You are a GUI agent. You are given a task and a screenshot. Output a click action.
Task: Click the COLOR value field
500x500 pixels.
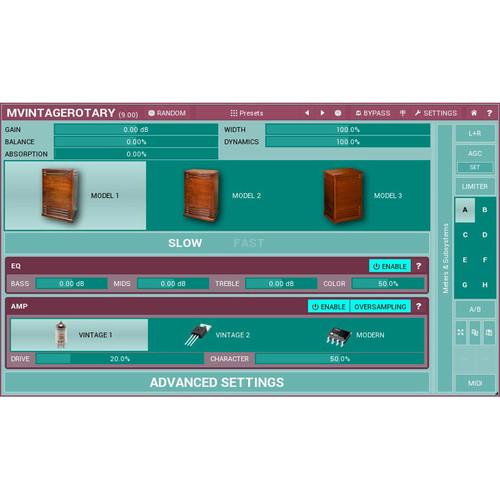pos(388,284)
